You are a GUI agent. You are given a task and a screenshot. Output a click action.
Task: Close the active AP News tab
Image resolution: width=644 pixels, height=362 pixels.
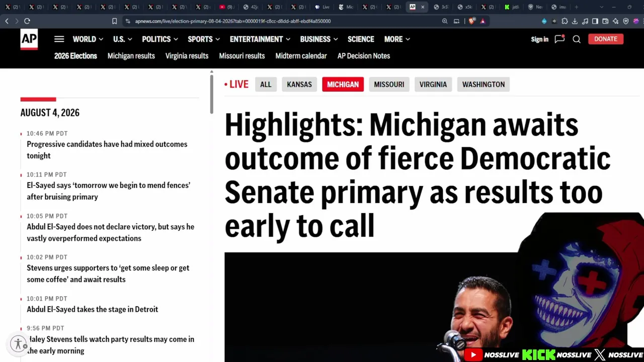click(423, 7)
